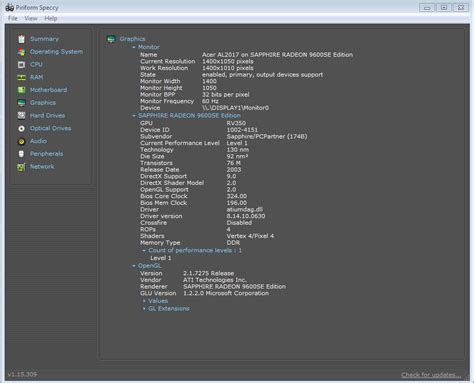Click the Check for updates link
This screenshot has height=383, width=474.
431,375
